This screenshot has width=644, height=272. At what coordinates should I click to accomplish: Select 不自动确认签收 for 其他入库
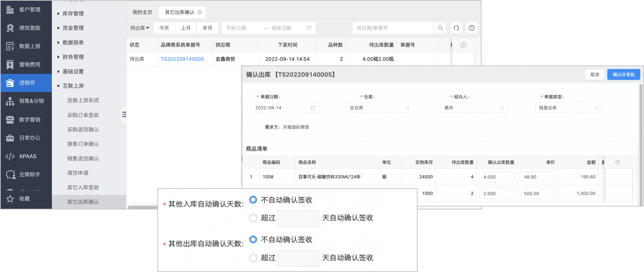point(253,200)
